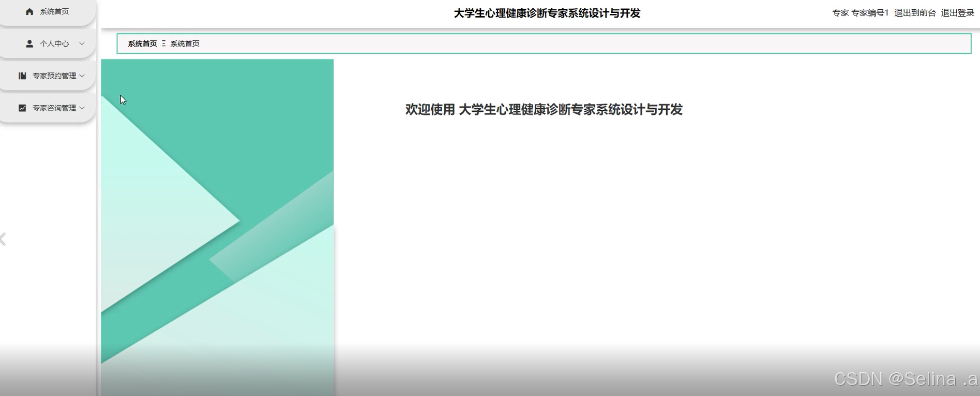Expand the 专家预约管理 chevron
The image size is (980, 396).
tap(82, 76)
